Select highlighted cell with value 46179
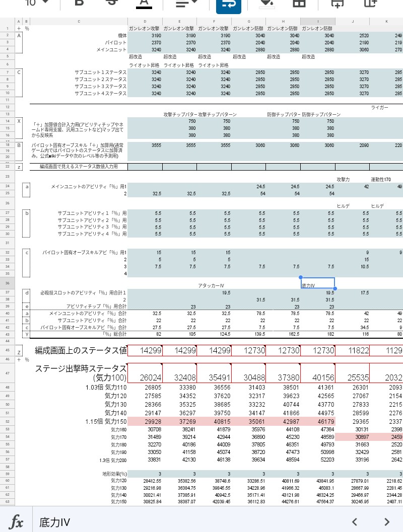The height and width of the screenshot is (532, 403). 318,421
